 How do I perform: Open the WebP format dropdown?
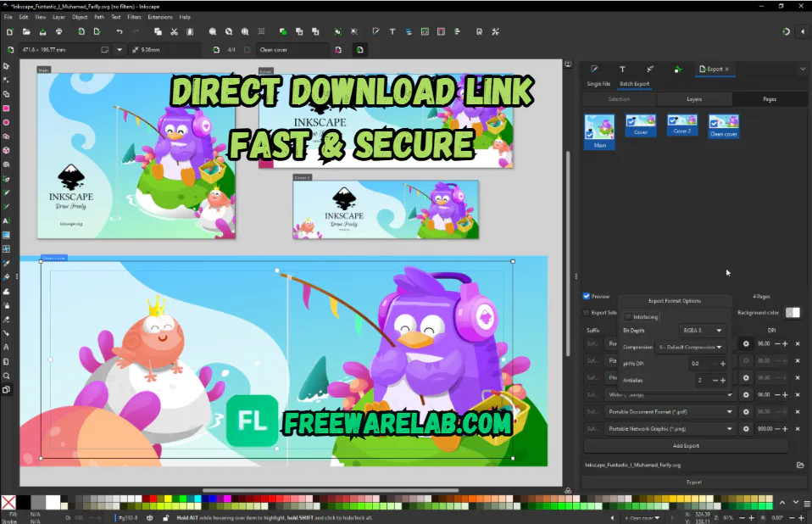(x=671, y=394)
